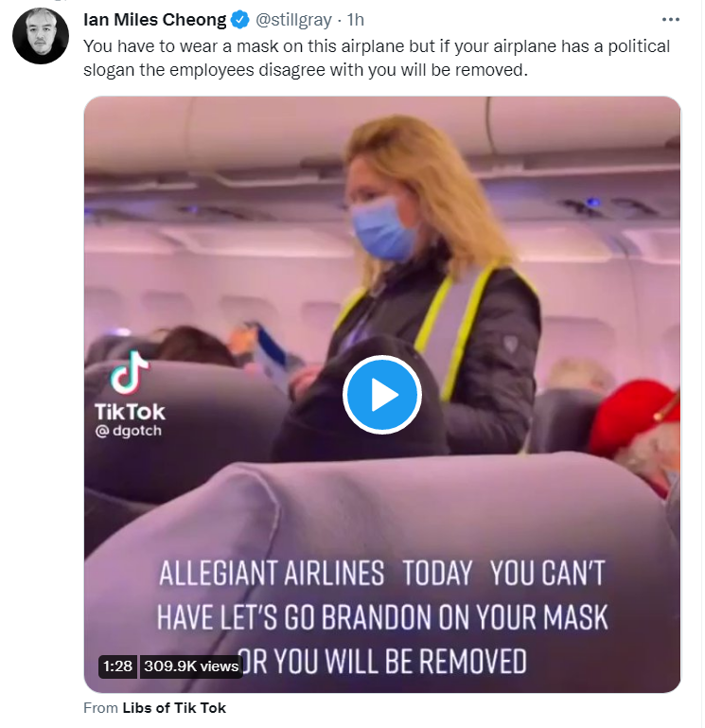Click the OR YOU WILL BE REMOVED caption
The width and height of the screenshot is (705, 728).
382,661
